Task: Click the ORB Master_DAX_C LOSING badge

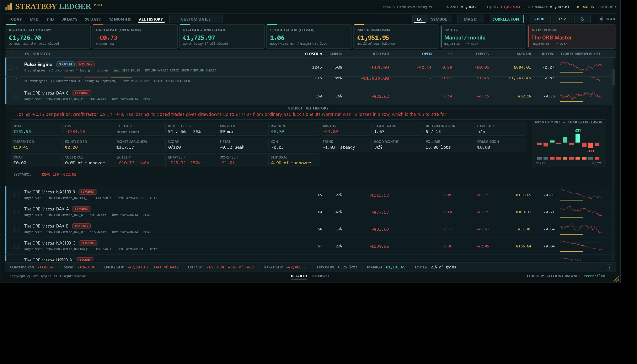Action: click(x=81, y=93)
